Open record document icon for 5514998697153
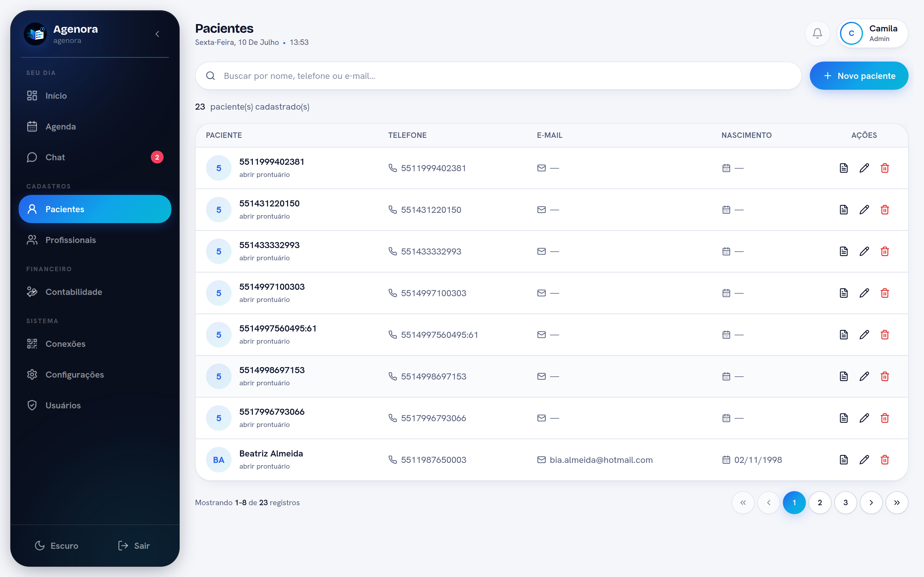 (x=843, y=376)
